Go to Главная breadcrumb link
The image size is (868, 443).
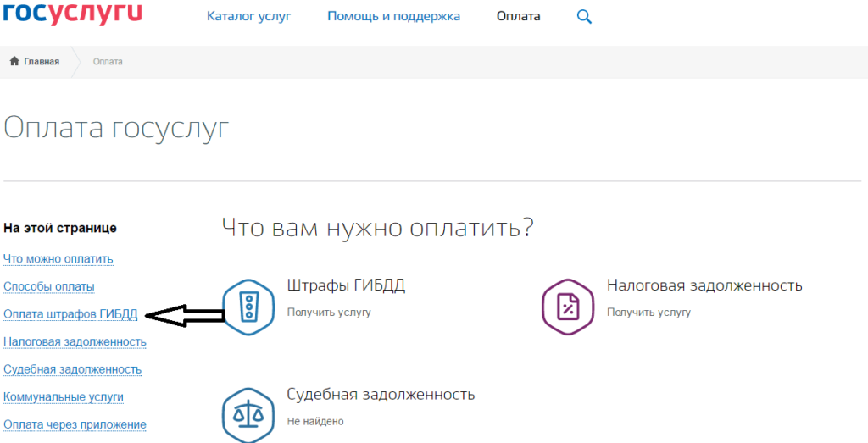(x=42, y=62)
